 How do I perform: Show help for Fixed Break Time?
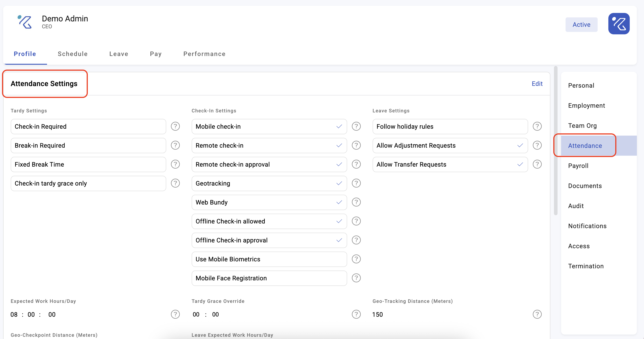(175, 164)
